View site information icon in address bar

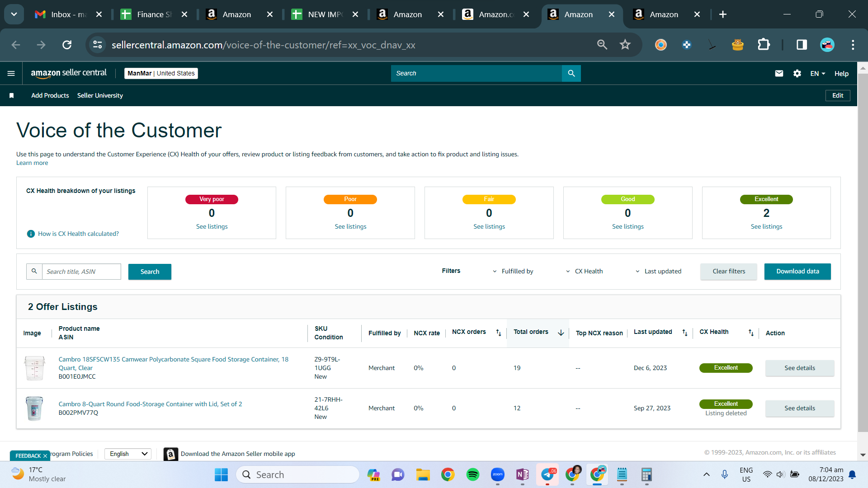point(98,45)
